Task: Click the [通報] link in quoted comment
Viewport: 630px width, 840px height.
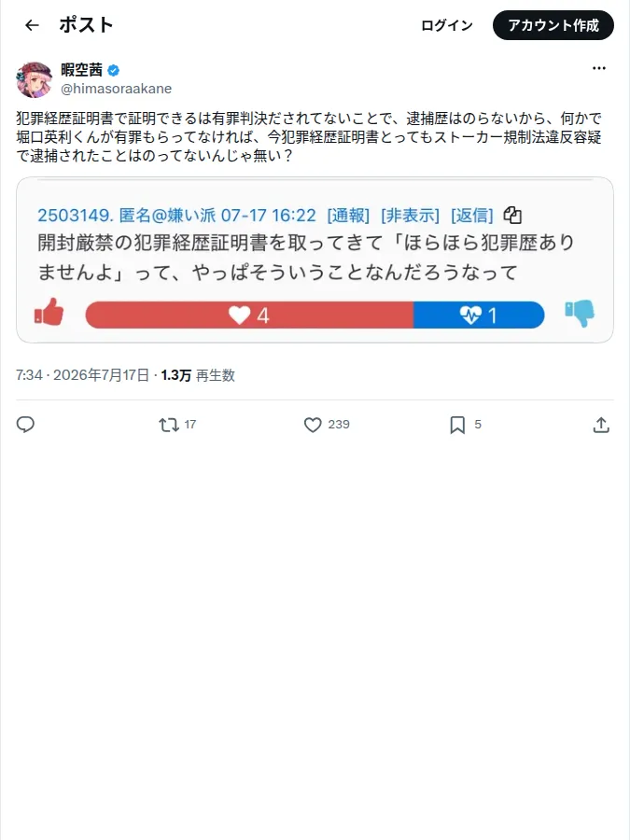Action: 348,216
